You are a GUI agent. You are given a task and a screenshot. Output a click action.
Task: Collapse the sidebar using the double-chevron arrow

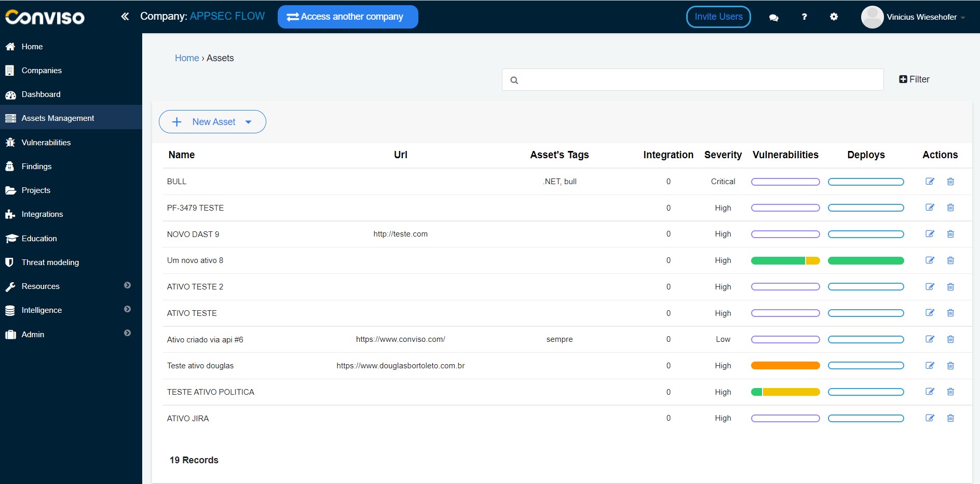[125, 16]
